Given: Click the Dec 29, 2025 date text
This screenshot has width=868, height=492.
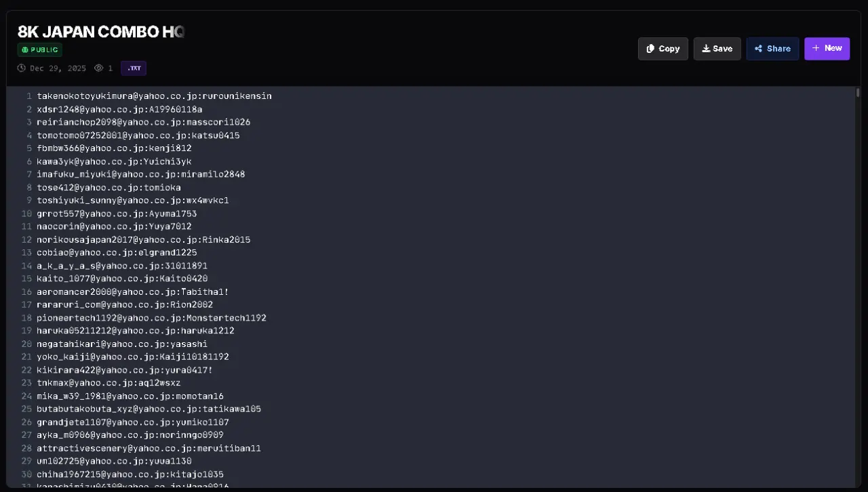Looking at the screenshot, I should click(58, 68).
